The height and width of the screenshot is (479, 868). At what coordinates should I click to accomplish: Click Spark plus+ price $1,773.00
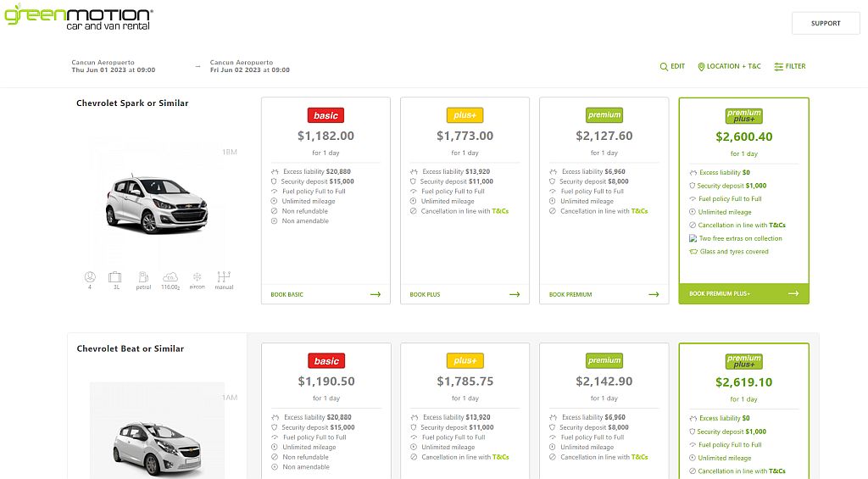(465, 136)
